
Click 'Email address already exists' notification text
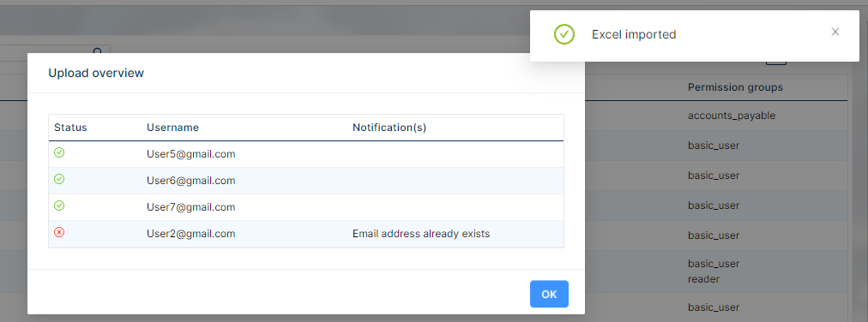coord(421,234)
